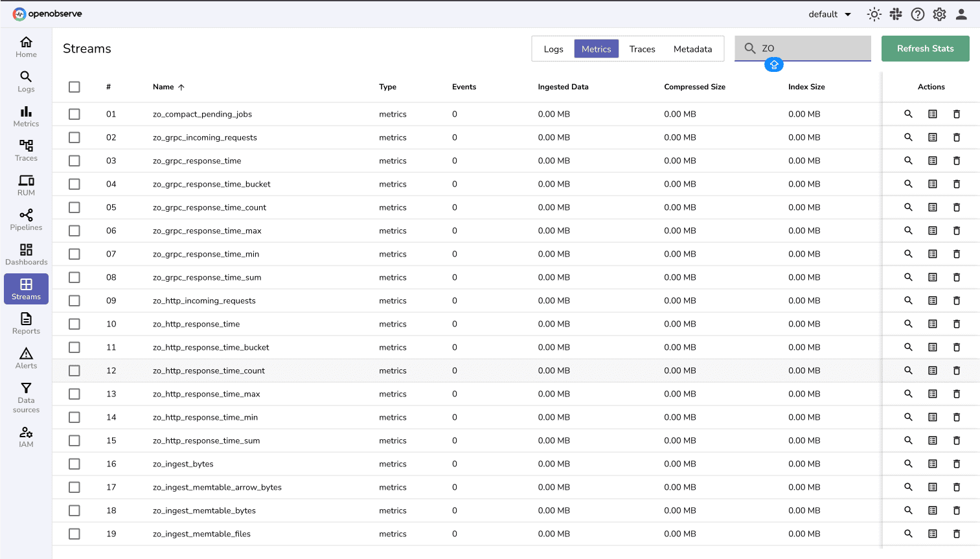Navigate to Dashboards via the sidebar icon
The width and height of the screenshot is (980, 559).
coord(26,254)
